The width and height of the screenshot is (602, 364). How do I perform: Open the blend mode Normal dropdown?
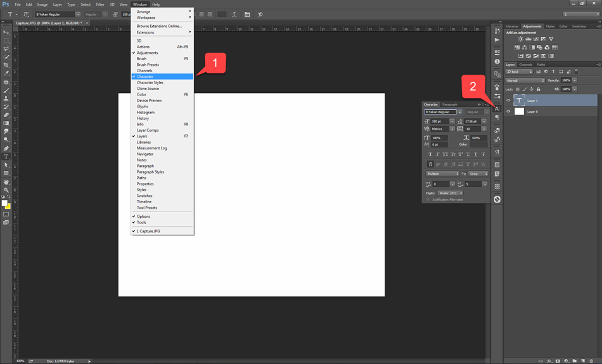coord(525,80)
